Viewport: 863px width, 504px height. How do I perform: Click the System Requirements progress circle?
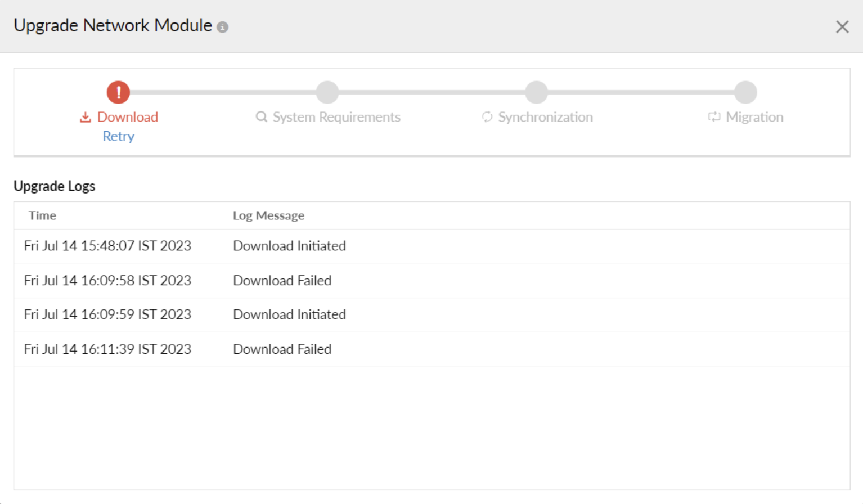click(327, 92)
